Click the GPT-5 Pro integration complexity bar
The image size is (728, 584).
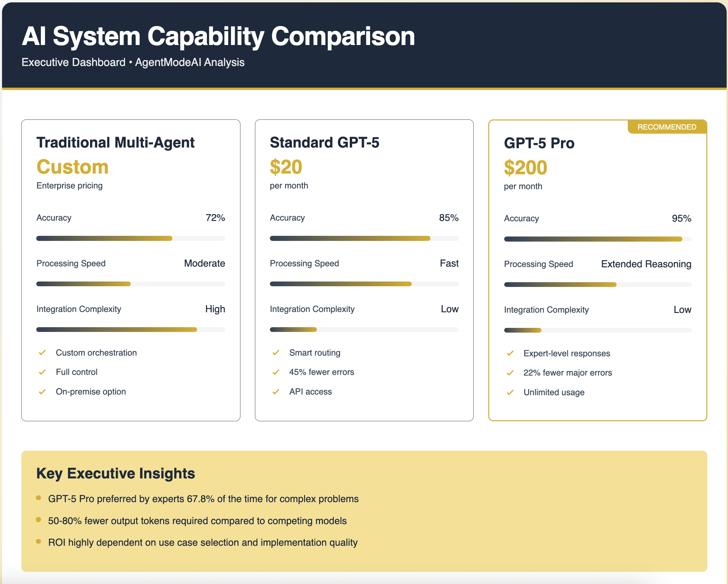(598, 330)
